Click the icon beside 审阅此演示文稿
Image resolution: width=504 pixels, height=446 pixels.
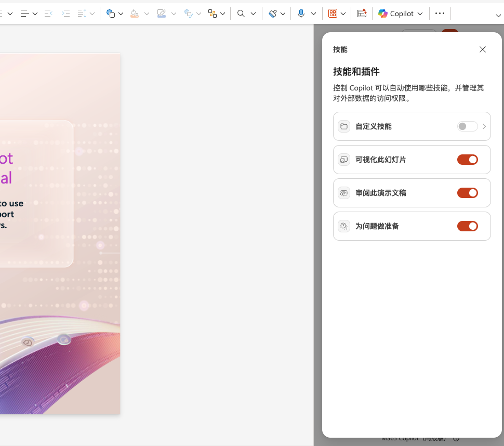344,193
